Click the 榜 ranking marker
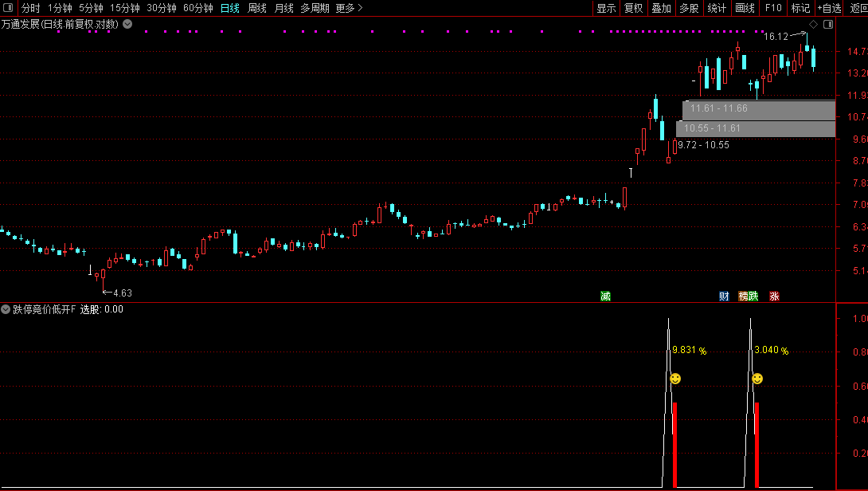 coord(744,296)
